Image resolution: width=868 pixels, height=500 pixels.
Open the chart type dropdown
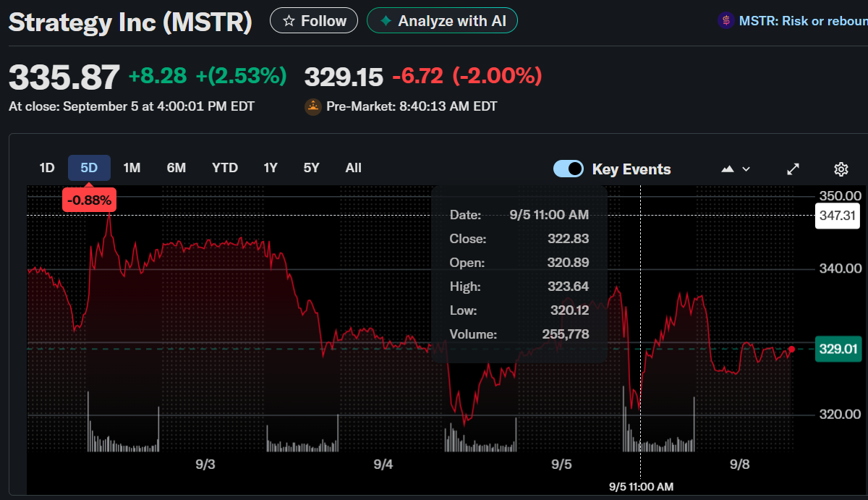[x=736, y=169]
